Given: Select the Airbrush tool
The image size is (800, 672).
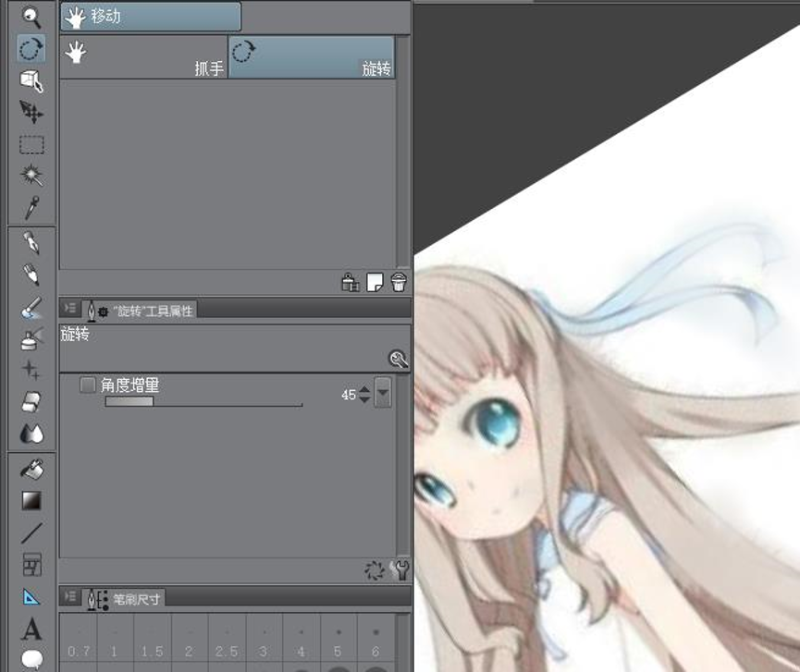Looking at the screenshot, I should point(31,339).
